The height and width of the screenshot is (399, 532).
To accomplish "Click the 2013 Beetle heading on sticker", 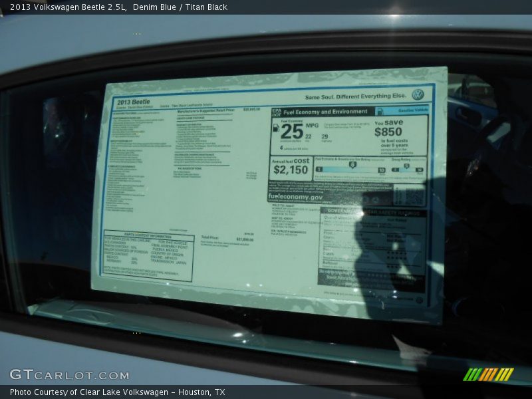I will click(x=133, y=102).
